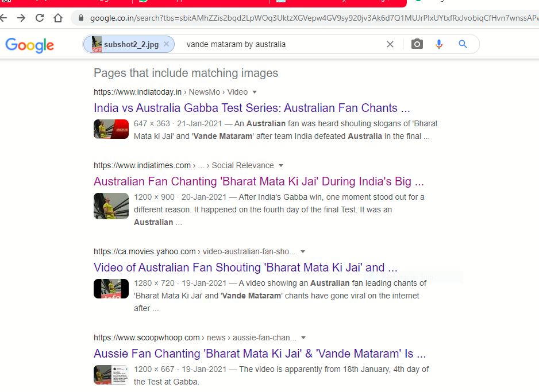Expand options arrow next to indiatimes.com result

(281, 165)
